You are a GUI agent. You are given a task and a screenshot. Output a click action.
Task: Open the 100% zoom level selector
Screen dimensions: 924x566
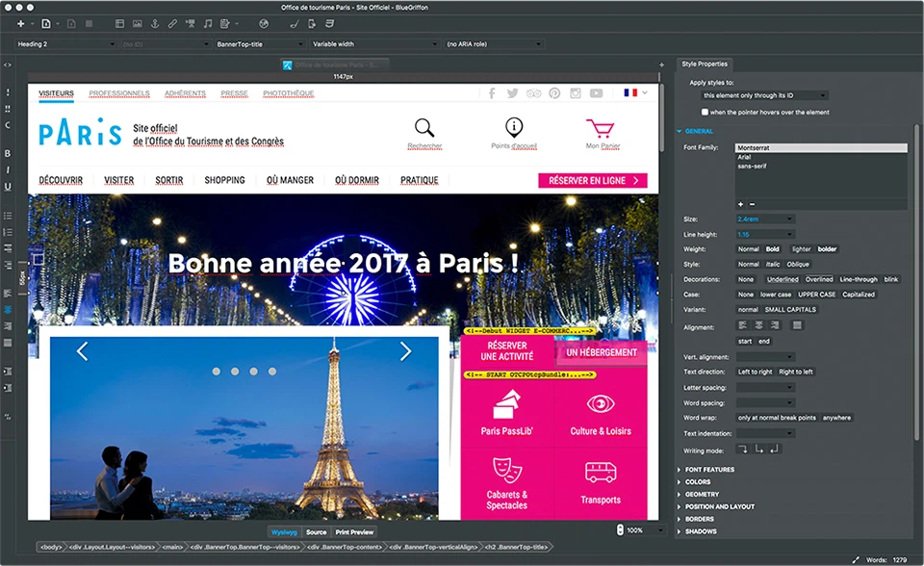[x=635, y=530]
